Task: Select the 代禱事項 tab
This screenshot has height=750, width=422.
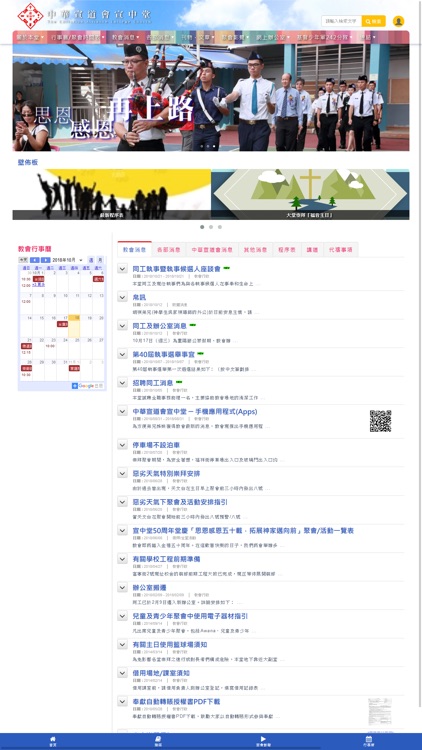Action: point(341,250)
